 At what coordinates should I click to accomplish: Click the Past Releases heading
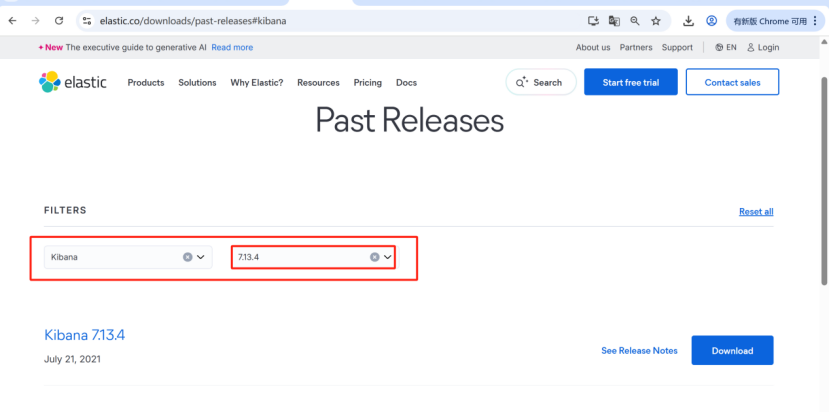pos(409,121)
